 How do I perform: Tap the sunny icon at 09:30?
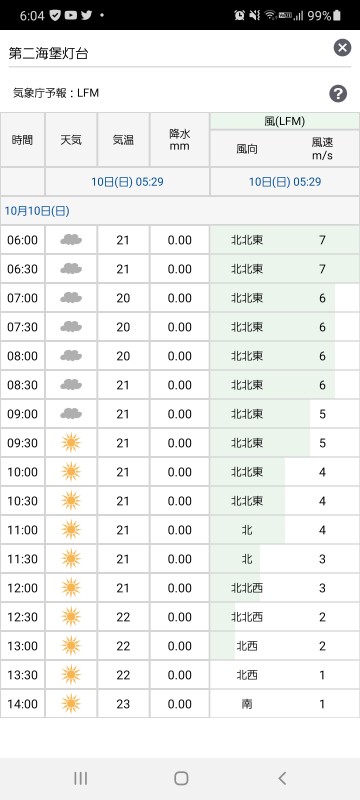pyautogui.click(x=71, y=443)
